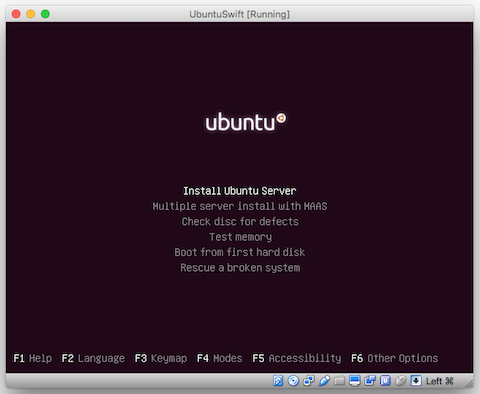Select Check disc for defects

pos(240,222)
